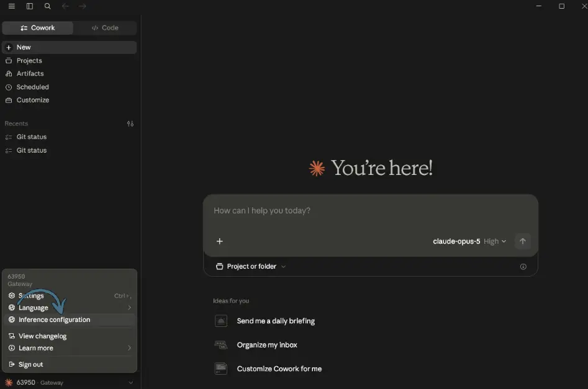Open Inference configuration menu item
Viewport: 588px width, 389px height.
click(x=70, y=320)
